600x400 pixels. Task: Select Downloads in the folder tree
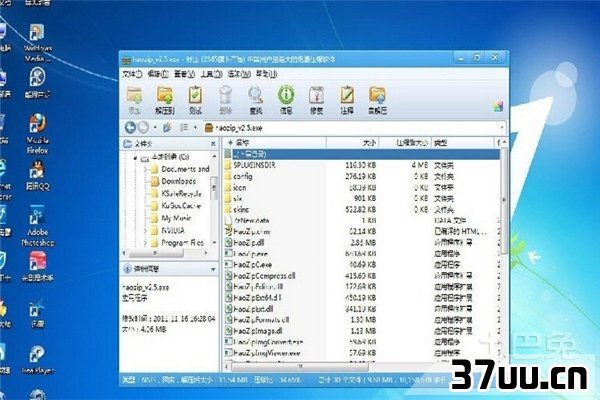pos(178,181)
